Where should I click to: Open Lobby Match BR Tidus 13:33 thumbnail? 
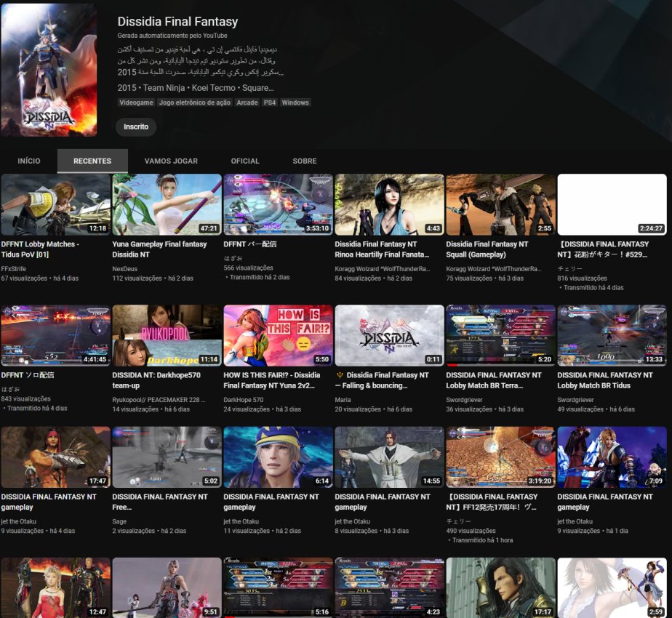pos(612,336)
